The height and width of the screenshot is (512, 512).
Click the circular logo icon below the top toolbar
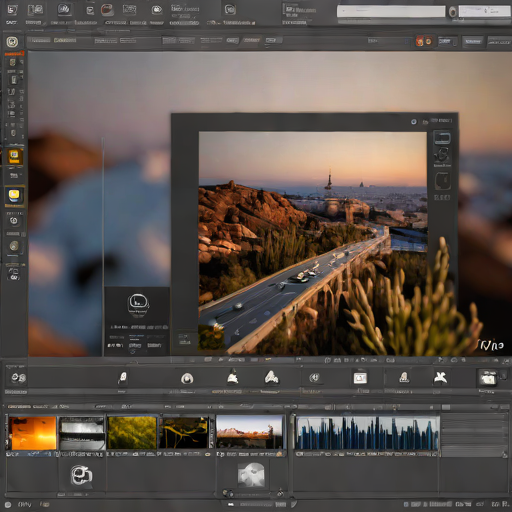coord(12,42)
